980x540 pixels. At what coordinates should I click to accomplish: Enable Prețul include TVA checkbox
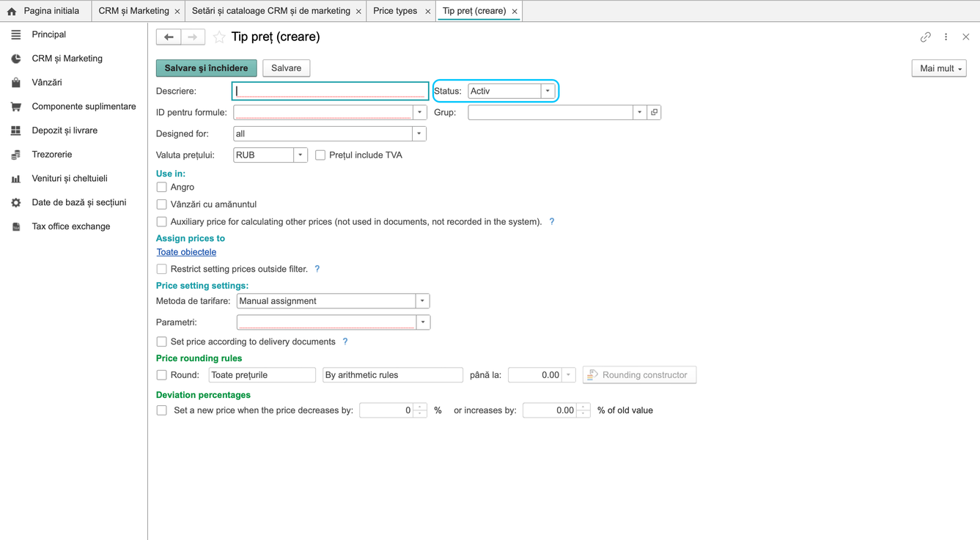[x=320, y=155]
